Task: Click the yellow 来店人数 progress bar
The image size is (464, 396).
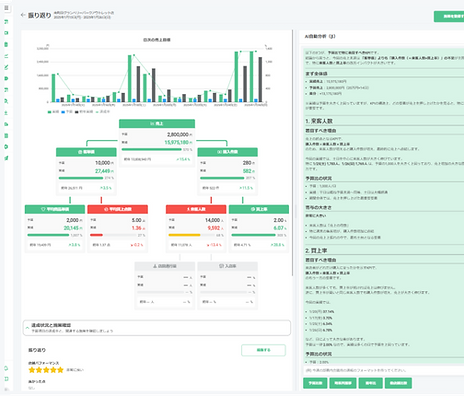Action: click(191, 235)
